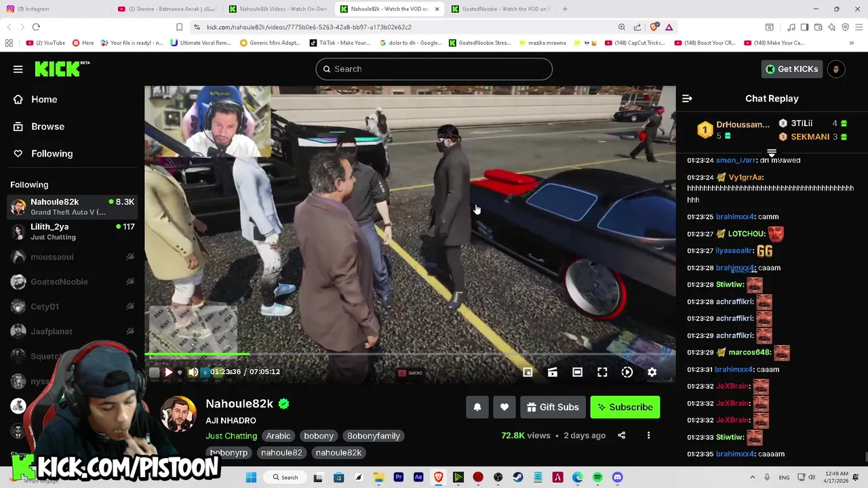Open the page zoom control

click(x=622, y=27)
